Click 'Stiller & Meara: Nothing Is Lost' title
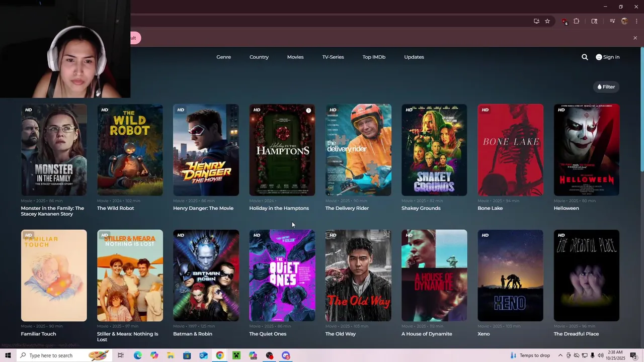Viewport: 644px width, 362px height. 127,337
